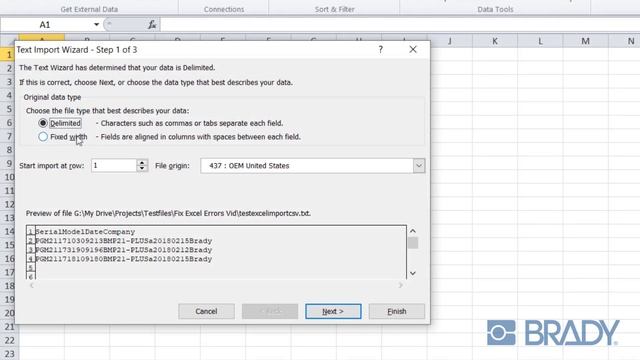The height and width of the screenshot is (360, 640).
Task: Click the 437 : OEM United States text
Action: click(249, 166)
